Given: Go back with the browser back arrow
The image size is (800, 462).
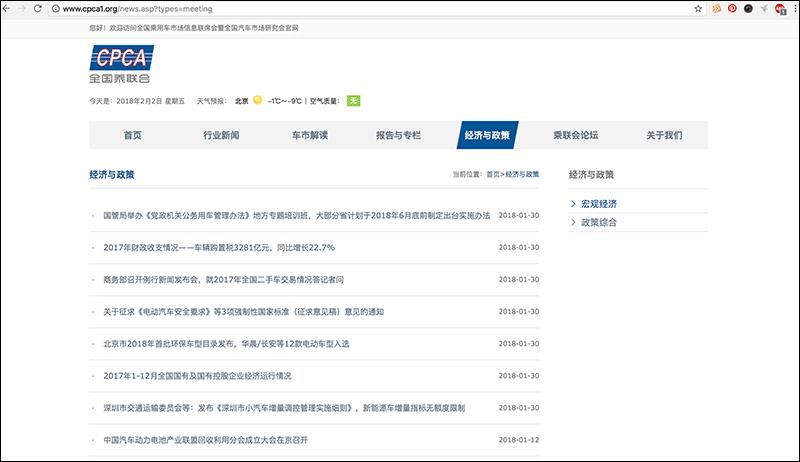Looking at the screenshot, I should pos(7,9).
